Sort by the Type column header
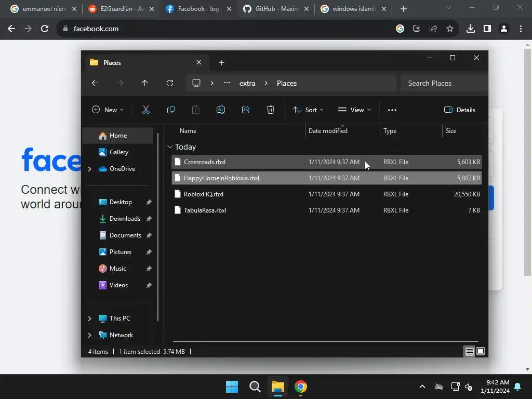 coord(390,131)
